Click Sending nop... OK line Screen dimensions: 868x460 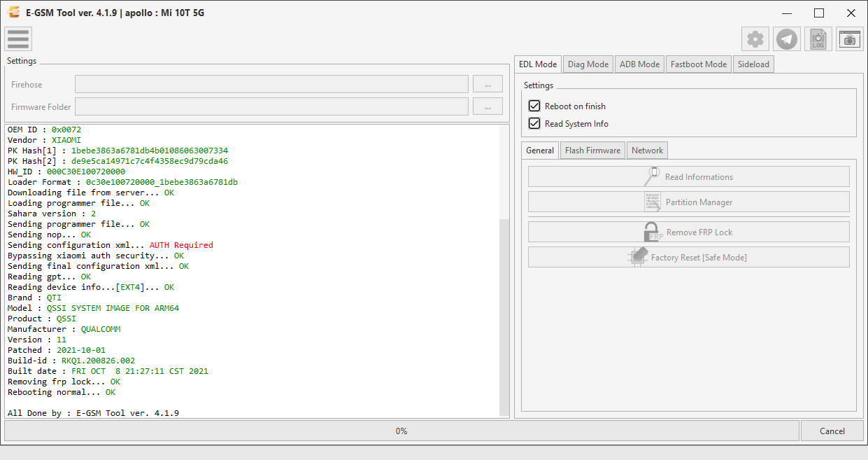point(49,235)
